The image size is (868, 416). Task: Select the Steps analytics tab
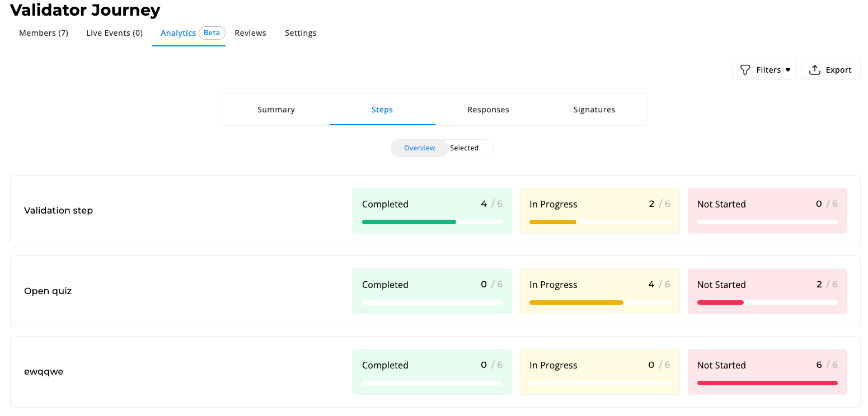[382, 110]
